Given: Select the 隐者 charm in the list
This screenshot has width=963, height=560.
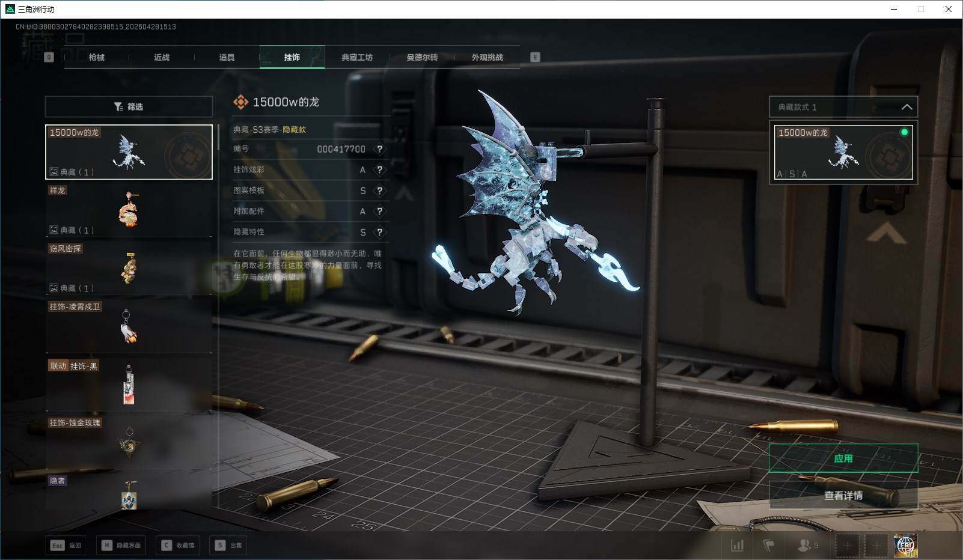Looking at the screenshot, I should coord(129,492).
